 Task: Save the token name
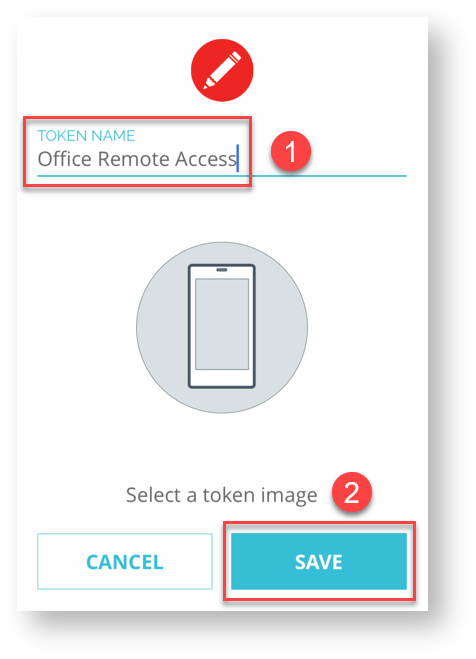click(x=318, y=561)
